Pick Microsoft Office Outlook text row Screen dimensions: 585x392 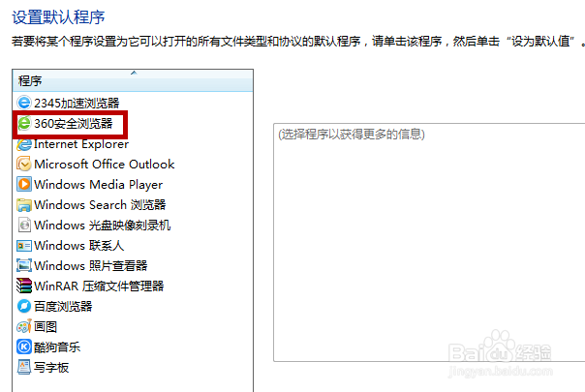pos(104,165)
